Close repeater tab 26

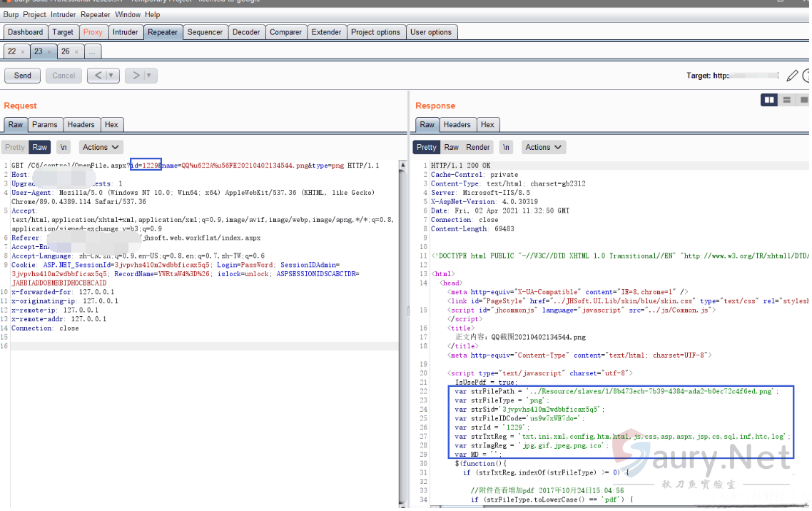tap(77, 52)
